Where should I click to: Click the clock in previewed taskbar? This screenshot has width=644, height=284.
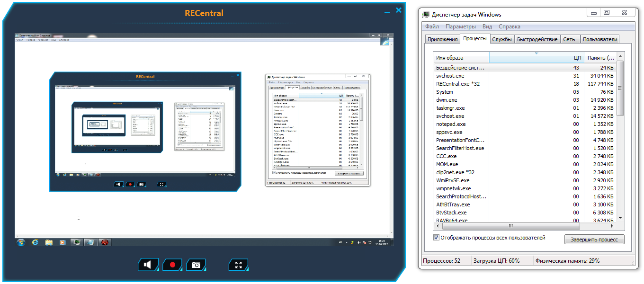382,242
